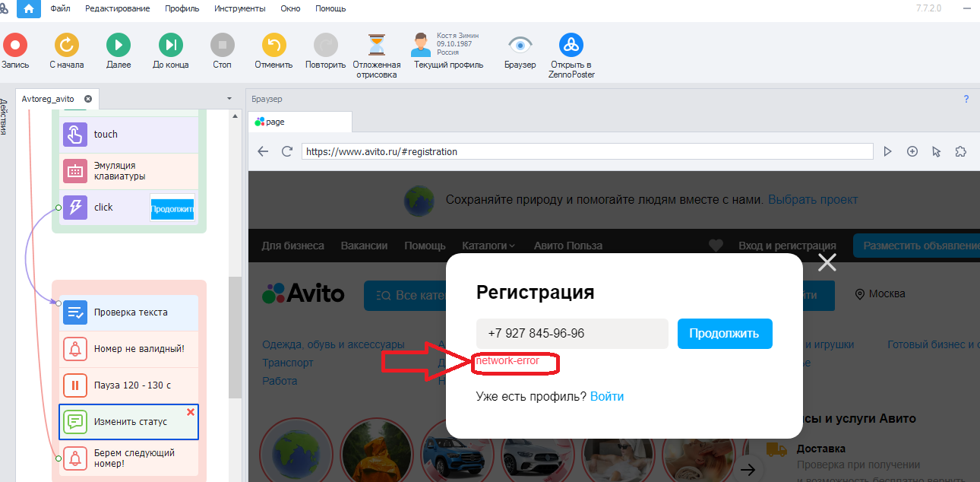Click Вход и регистрация
This screenshot has height=482, width=980.
787,246
